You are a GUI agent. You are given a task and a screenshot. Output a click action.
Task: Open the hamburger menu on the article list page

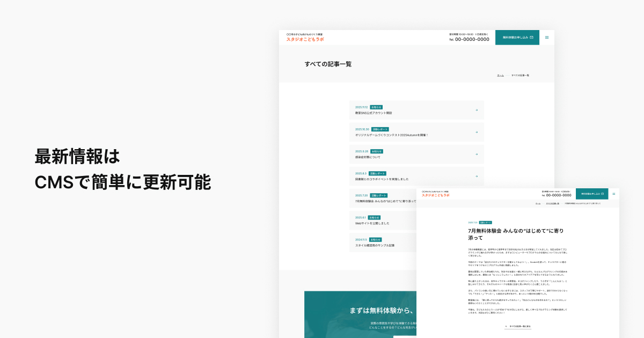coord(547,38)
